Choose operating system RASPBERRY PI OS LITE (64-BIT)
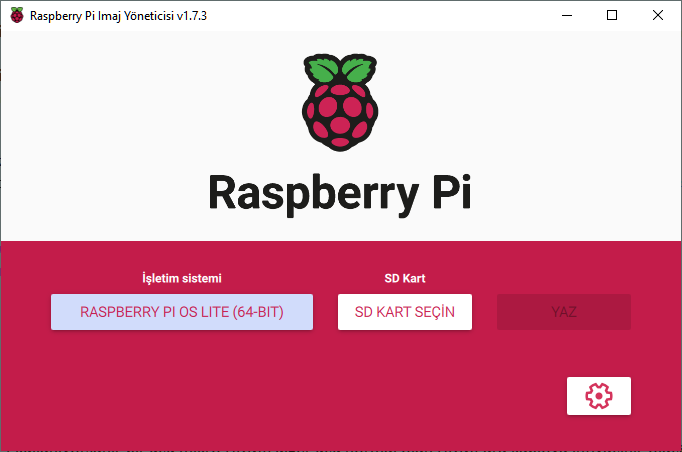This screenshot has width=682, height=452. (182, 312)
